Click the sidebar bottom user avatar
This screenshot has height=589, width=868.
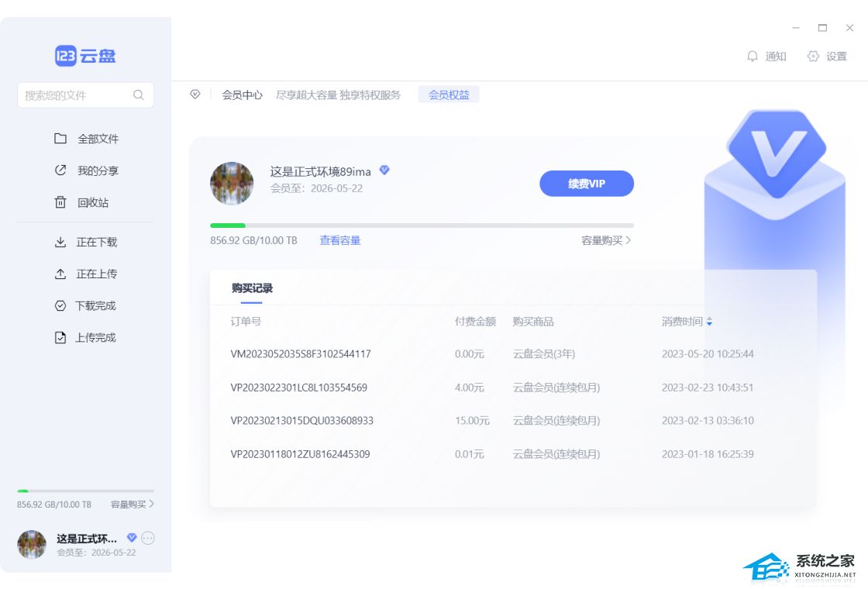(32, 544)
